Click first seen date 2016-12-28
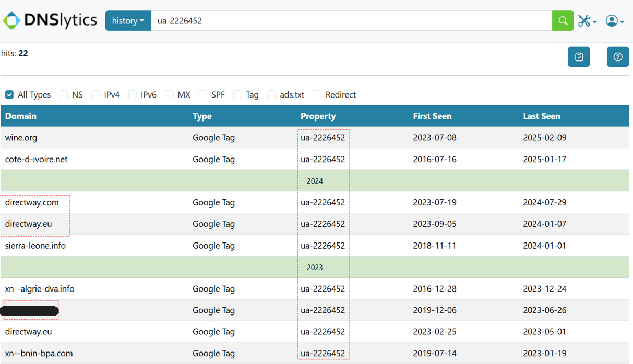Image resolution: width=633 pixels, height=364 pixels. 435,288
